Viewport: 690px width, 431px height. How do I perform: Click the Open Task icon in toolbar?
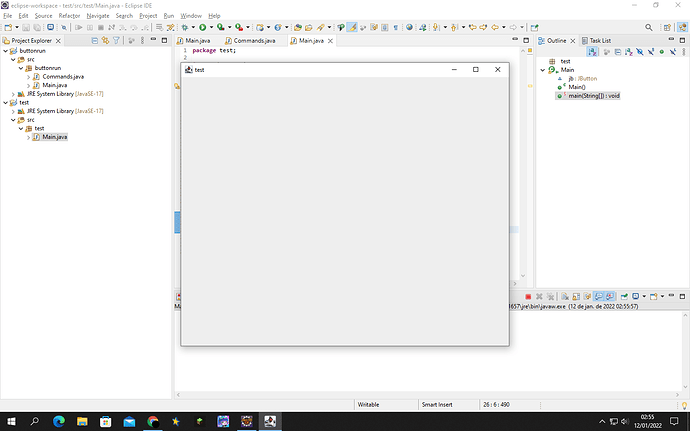tap(309, 27)
